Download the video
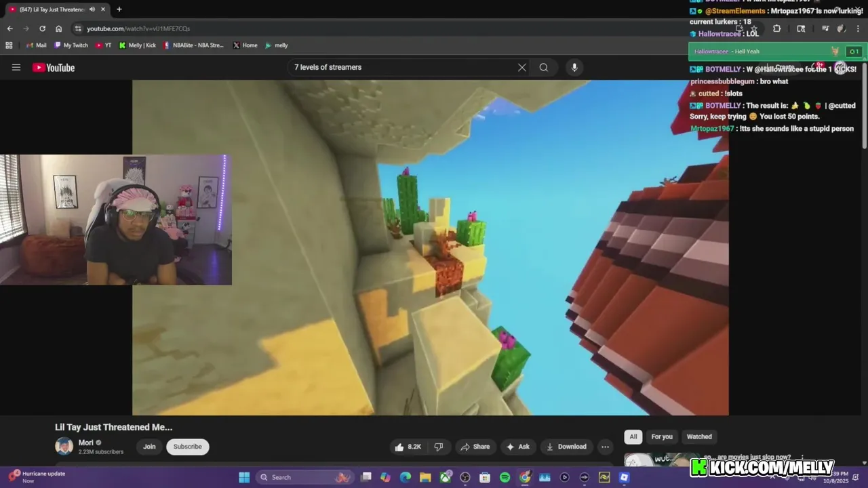The image size is (868, 488). pyautogui.click(x=566, y=447)
